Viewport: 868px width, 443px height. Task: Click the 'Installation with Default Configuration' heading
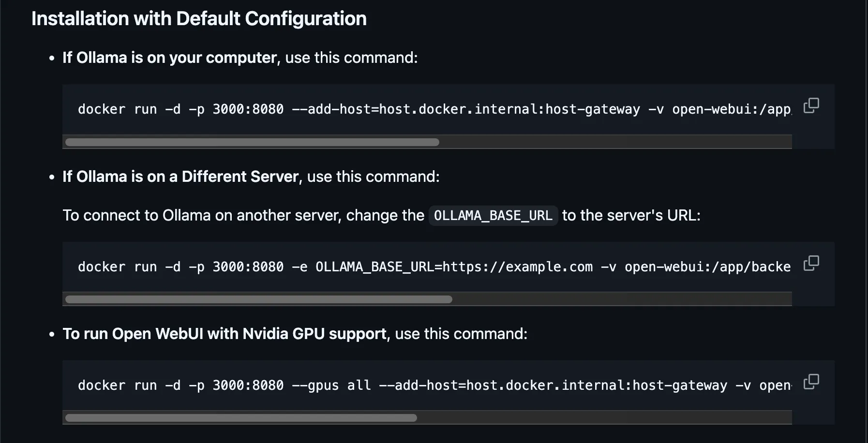(x=199, y=19)
